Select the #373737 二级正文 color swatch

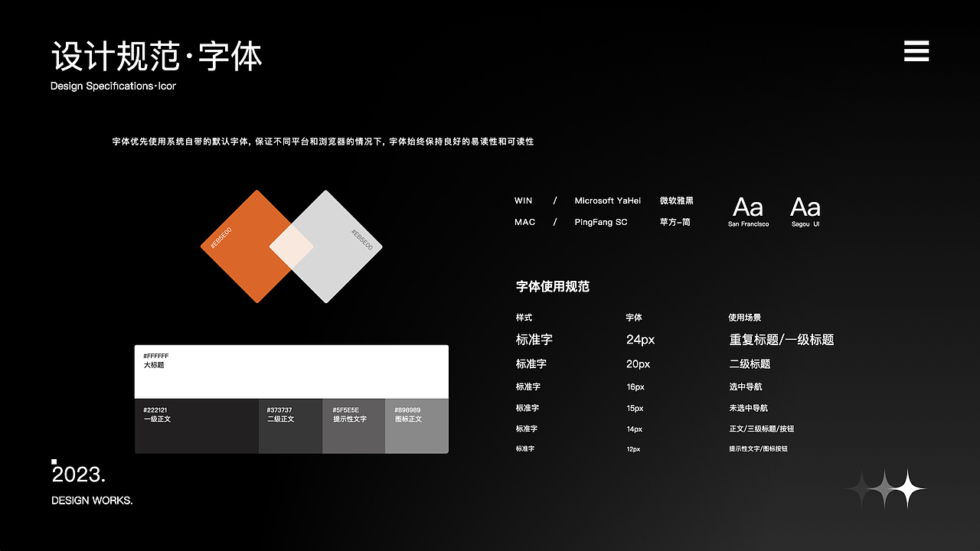coord(291,425)
